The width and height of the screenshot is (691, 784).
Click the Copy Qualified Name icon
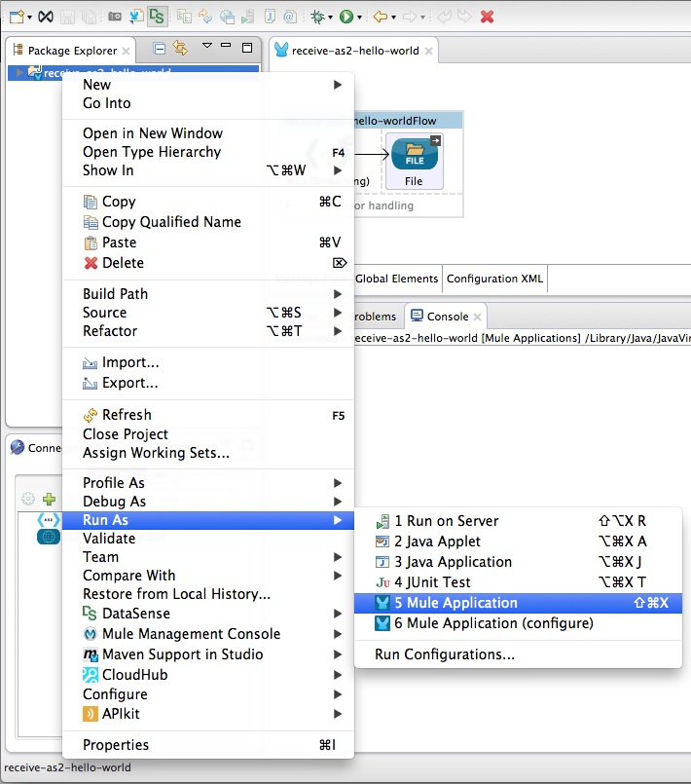pos(91,222)
